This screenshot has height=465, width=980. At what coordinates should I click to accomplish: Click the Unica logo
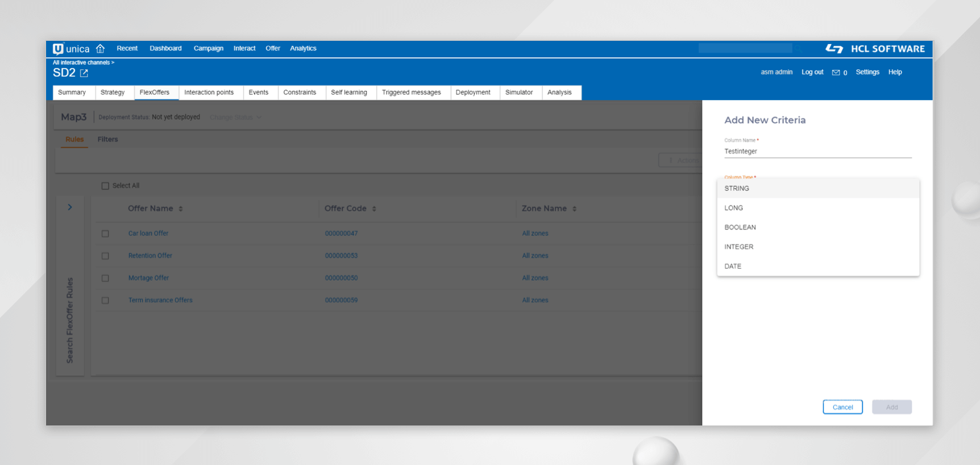click(x=71, y=49)
